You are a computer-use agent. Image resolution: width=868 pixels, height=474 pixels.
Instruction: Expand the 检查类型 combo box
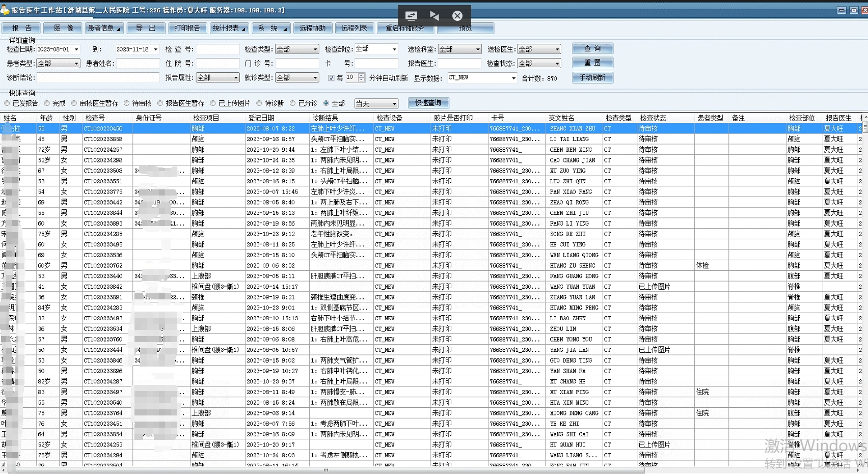pyautogui.click(x=315, y=49)
